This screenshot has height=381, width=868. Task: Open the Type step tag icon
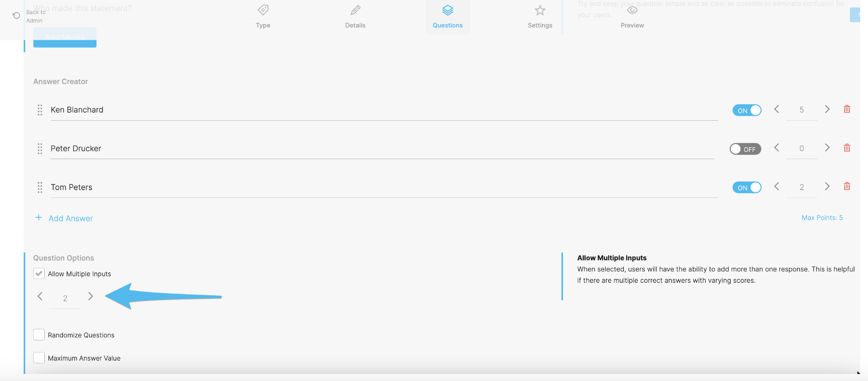pyautogui.click(x=263, y=10)
